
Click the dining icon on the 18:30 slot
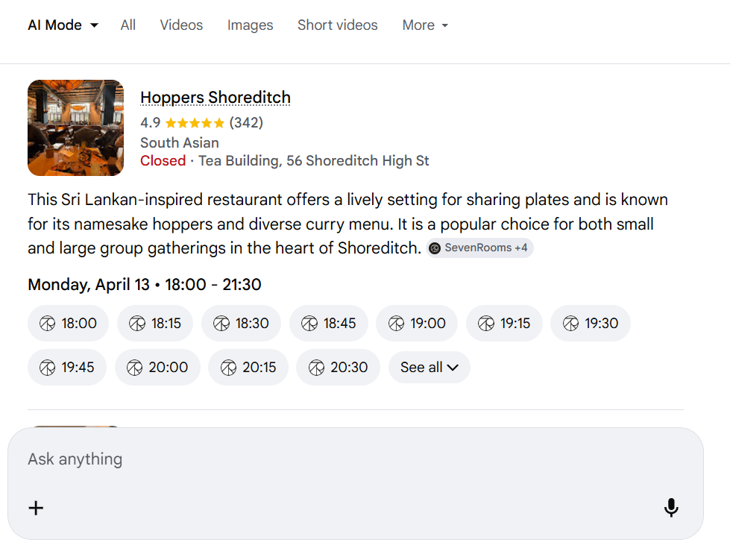(221, 323)
